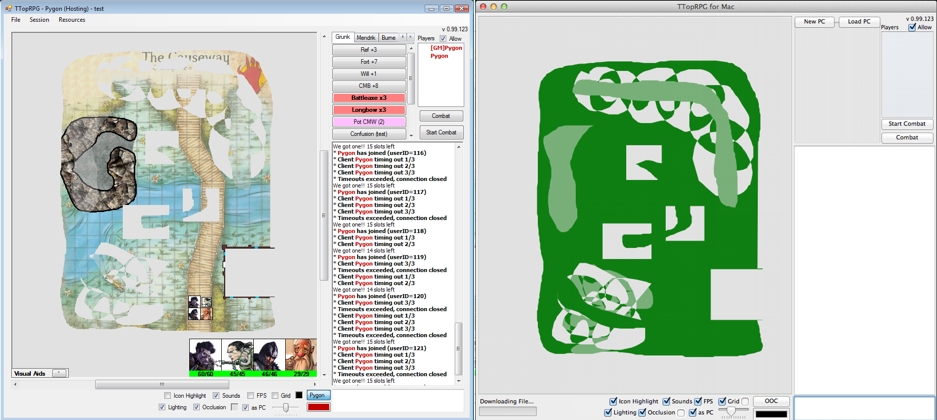Click scroll-right arrow under the map
This screenshot has width=937, height=420.
point(313,384)
